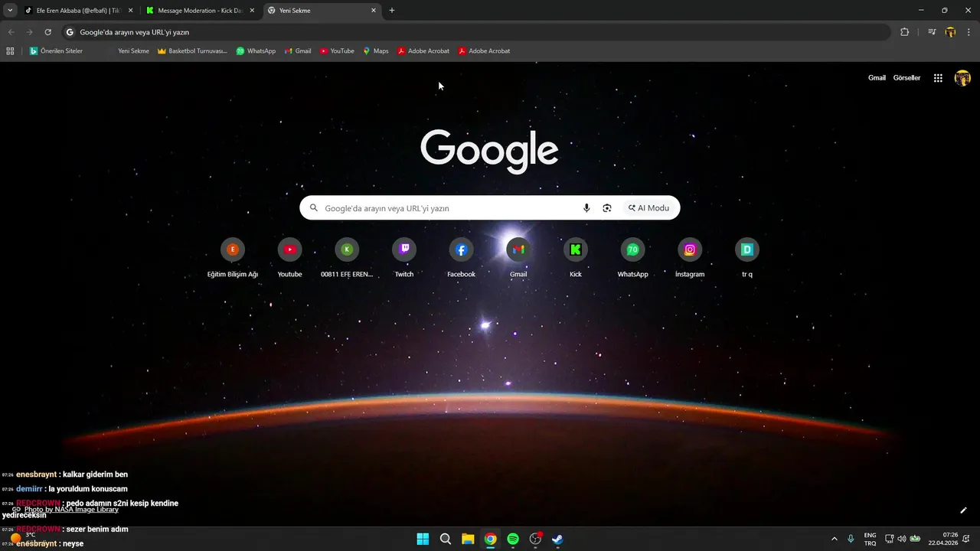Open the WhatsApp shortcut tile

632,258
